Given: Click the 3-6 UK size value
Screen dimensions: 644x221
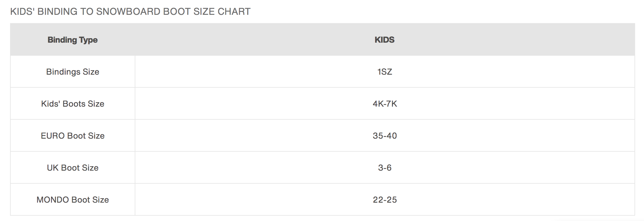Looking at the screenshot, I should [385, 168].
